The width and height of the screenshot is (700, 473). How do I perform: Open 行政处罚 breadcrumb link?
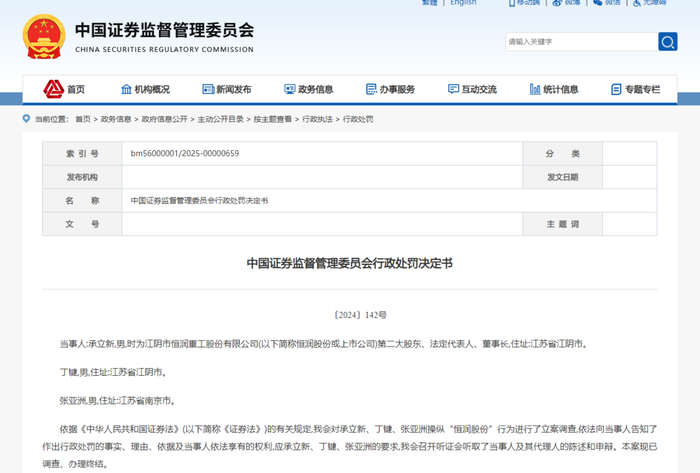(358, 119)
